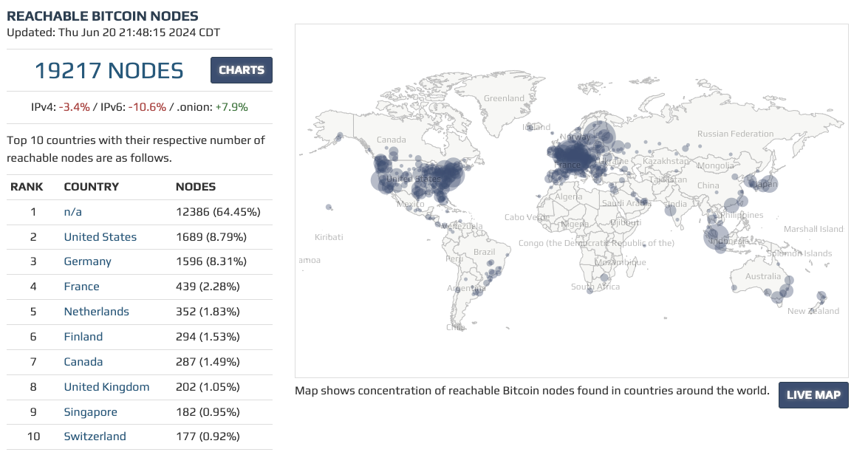Image resolution: width=868 pixels, height=452 pixels.
Task: Click the 12386 (64.45%) cell
Action: coord(218,212)
